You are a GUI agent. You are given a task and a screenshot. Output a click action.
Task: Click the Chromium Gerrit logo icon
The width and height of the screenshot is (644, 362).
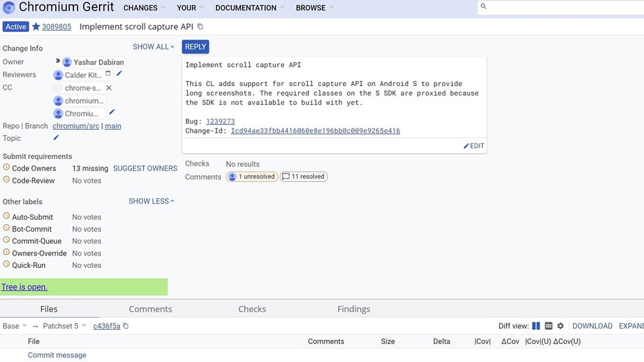9,8
